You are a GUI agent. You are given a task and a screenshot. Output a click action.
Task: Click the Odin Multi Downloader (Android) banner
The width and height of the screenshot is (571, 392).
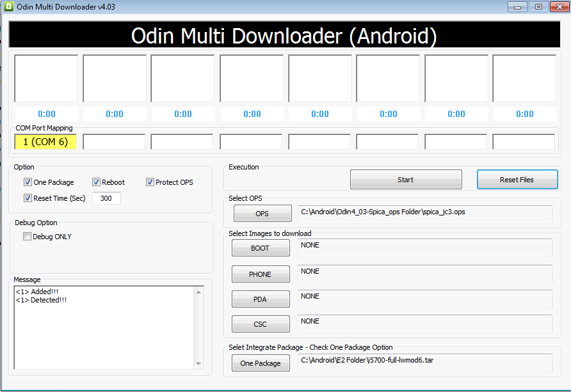284,35
